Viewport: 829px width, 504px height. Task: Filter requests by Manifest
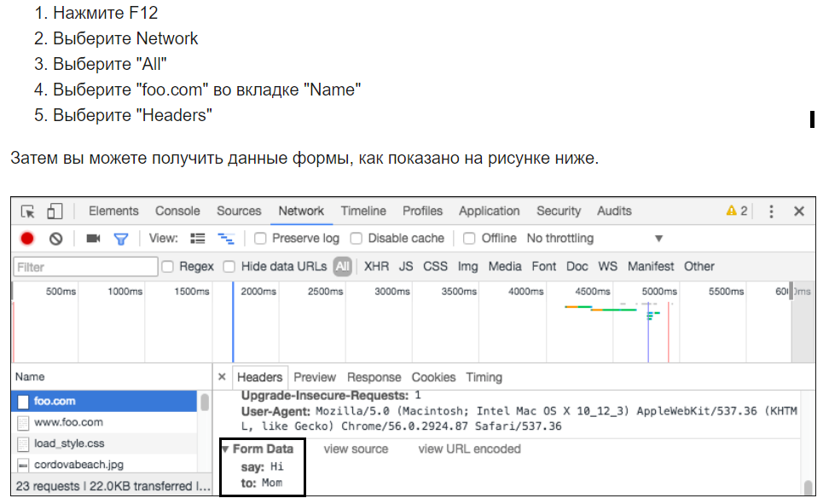651,267
